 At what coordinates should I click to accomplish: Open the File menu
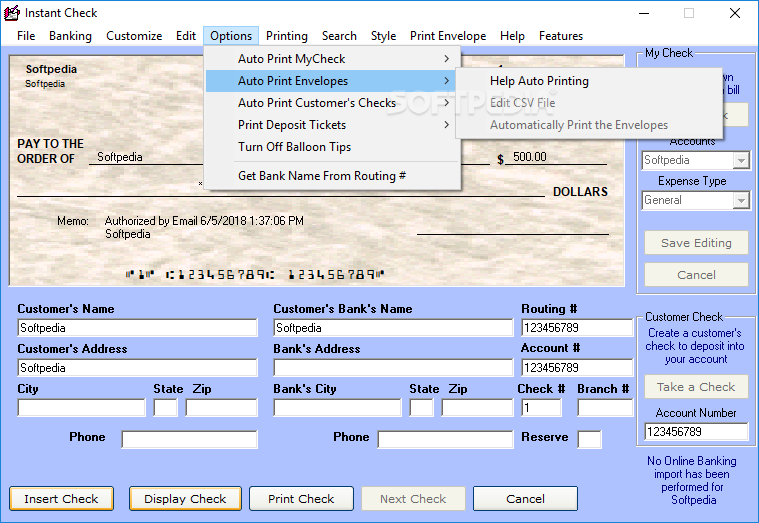click(x=26, y=36)
